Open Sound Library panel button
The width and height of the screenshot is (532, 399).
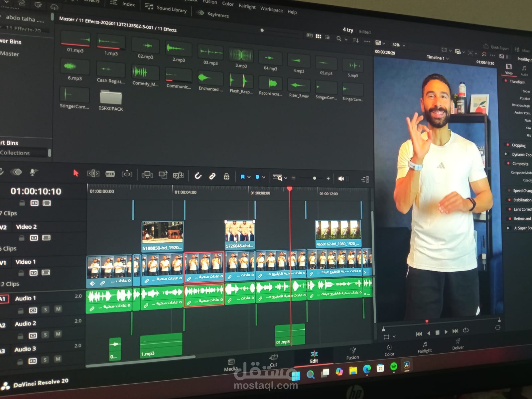tap(166, 8)
